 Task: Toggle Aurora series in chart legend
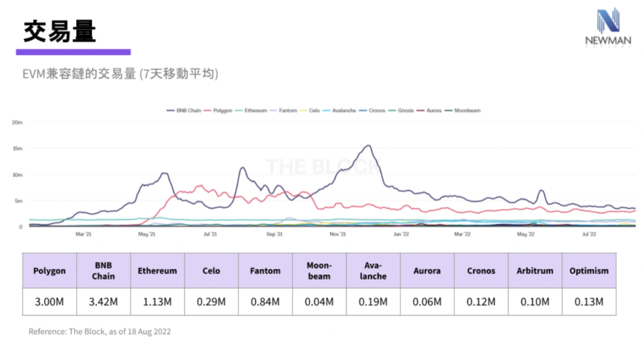429,110
